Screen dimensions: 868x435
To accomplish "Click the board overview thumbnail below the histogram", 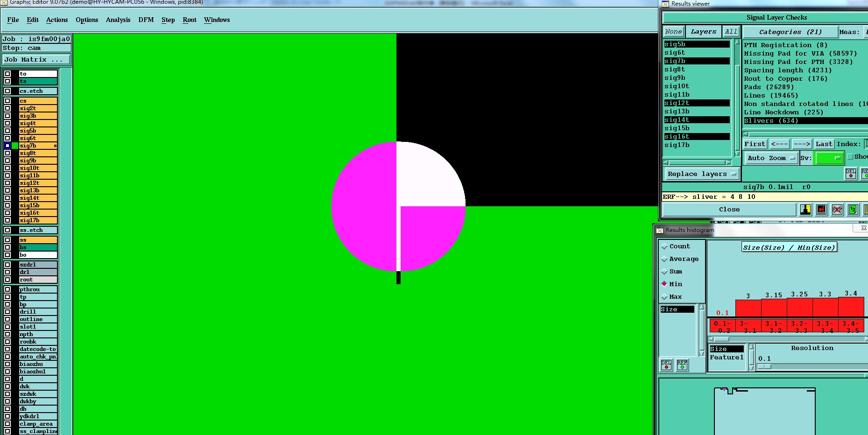I will [764, 411].
